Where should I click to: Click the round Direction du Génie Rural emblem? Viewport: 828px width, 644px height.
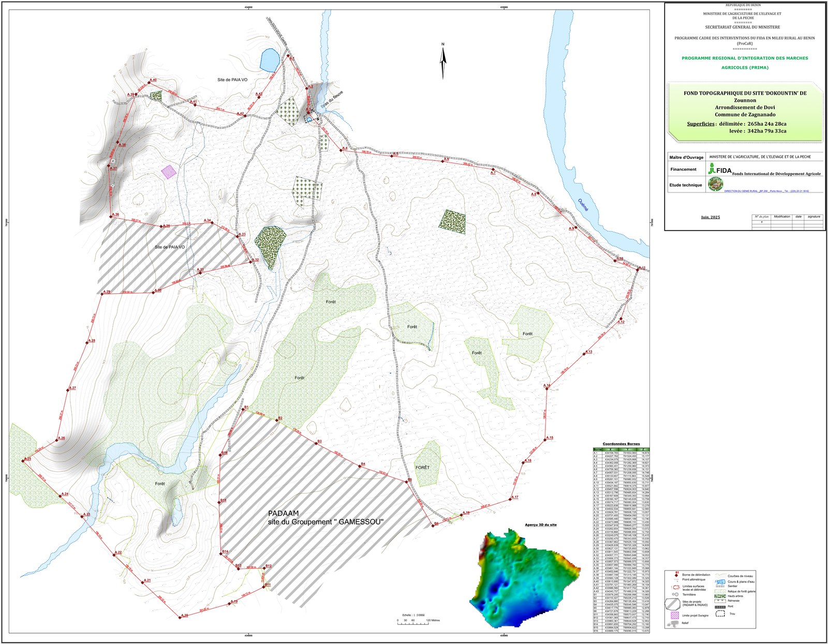click(x=716, y=184)
